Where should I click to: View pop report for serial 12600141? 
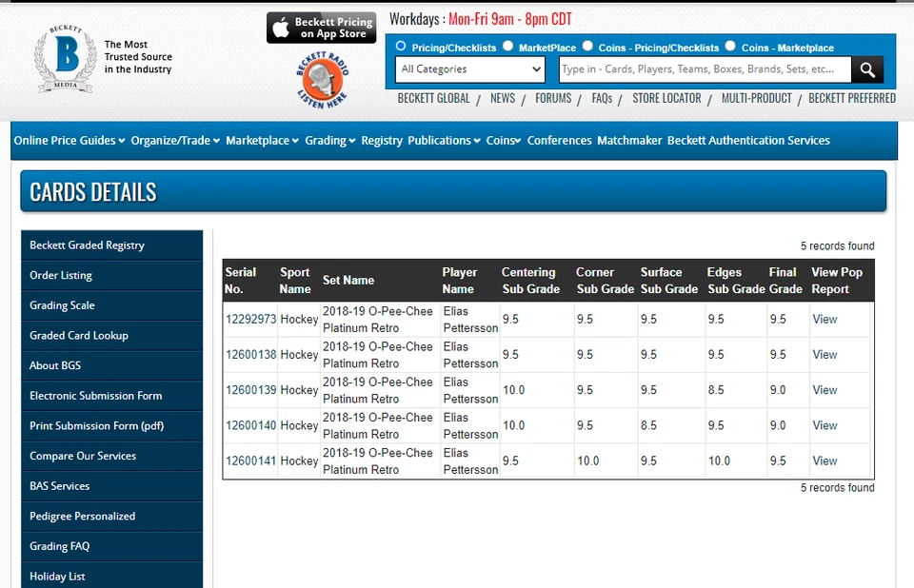(825, 461)
